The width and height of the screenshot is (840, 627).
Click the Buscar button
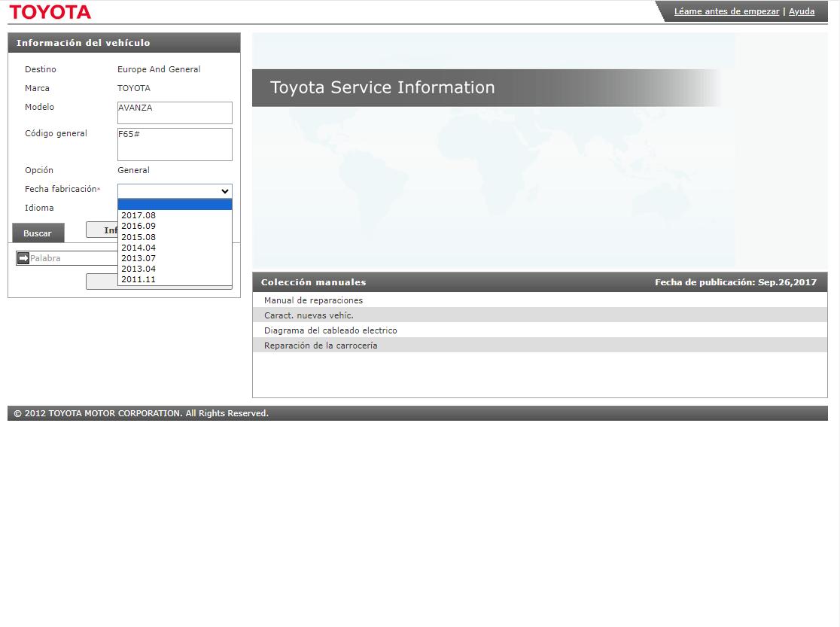click(38, 233)
